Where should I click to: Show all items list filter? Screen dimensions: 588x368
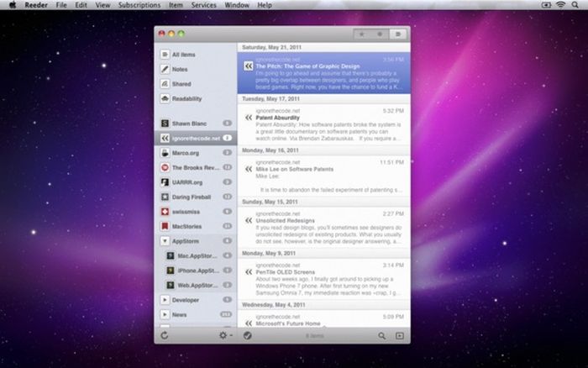(398, 34)
